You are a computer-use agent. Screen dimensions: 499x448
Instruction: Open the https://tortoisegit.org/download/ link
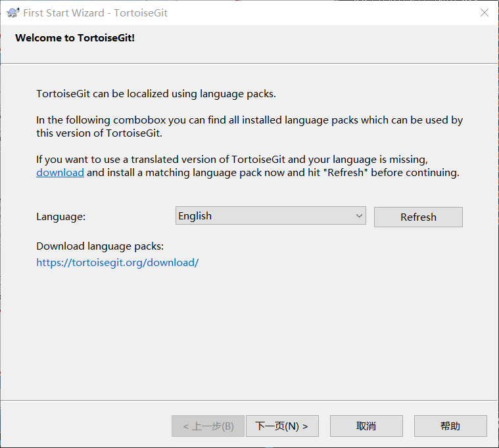pos(118,263)
